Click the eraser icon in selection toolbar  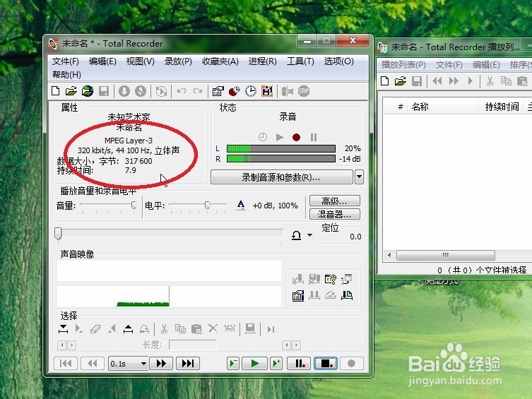(x=95, y=329)
